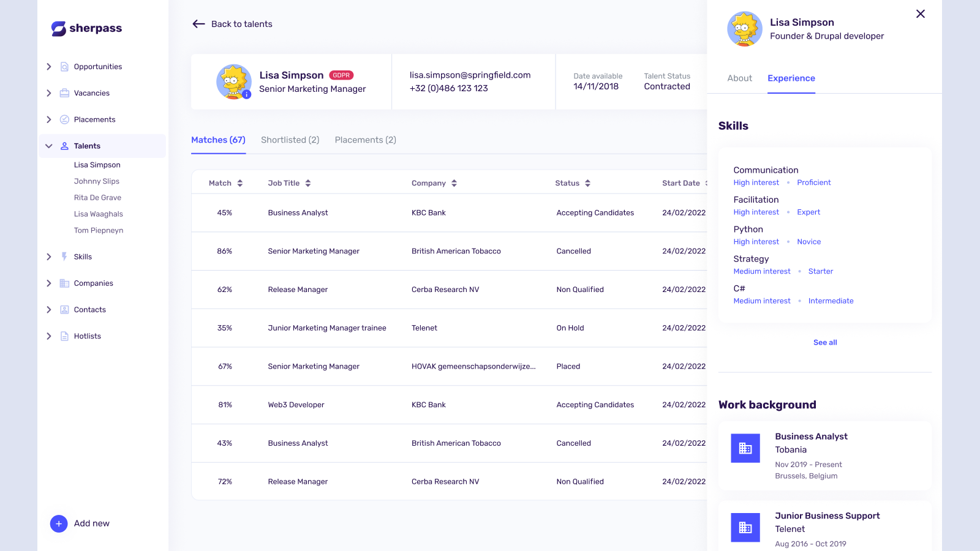Click the Tobania company building icon
Viewport: 980px width, 551px height.
(x=745, y=448)
